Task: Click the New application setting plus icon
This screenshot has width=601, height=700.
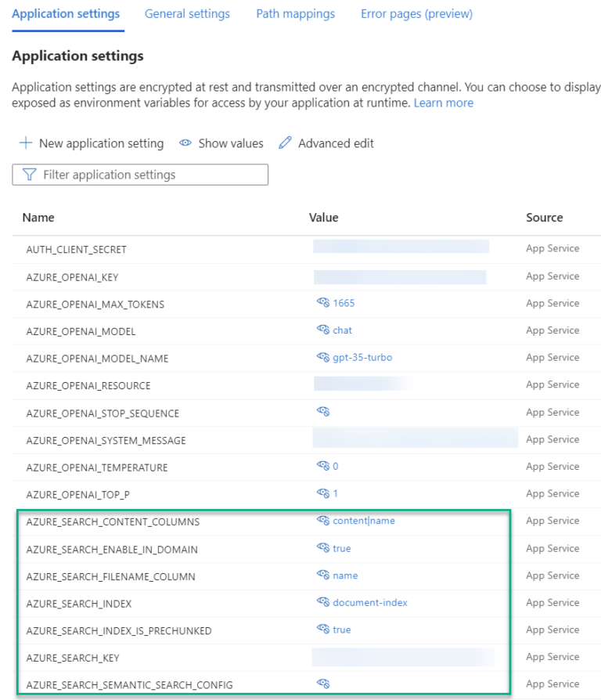Action: [26, 143]
